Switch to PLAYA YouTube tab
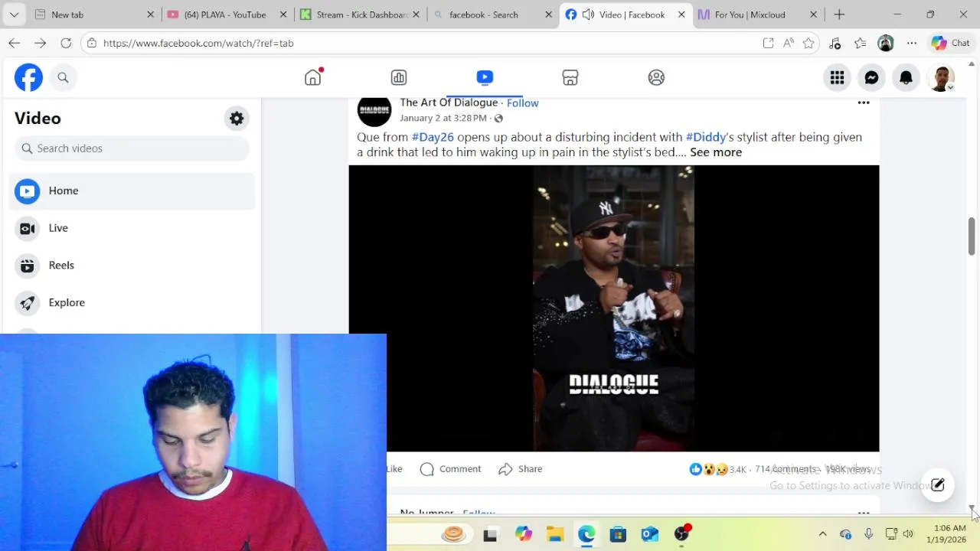 pyautogui.click(x=225, y=15)
